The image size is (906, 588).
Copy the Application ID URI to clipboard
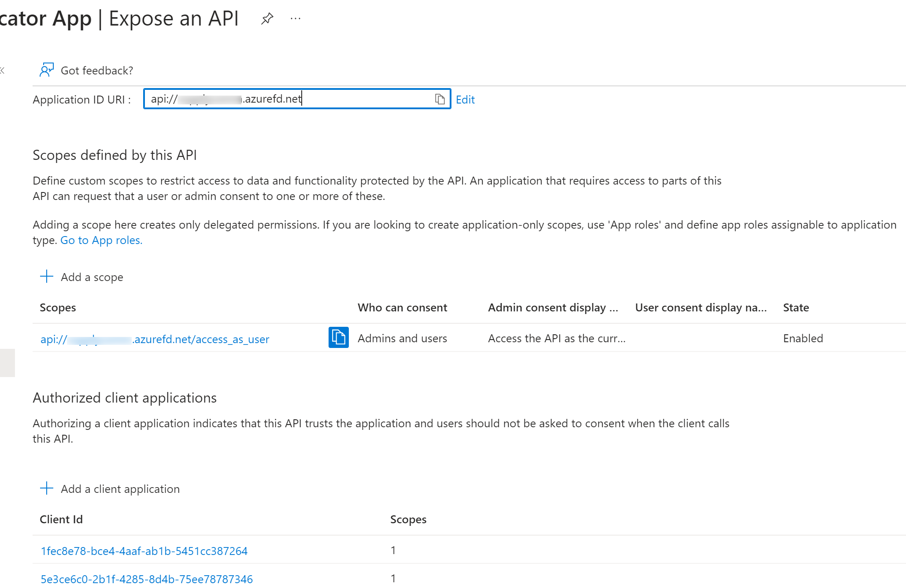[x=440, y=99]
